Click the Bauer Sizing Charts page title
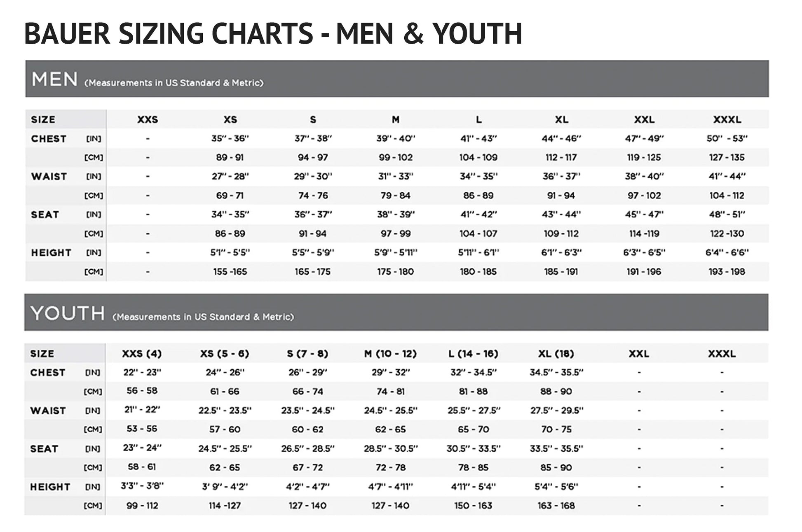802x532 pixels. (x=273, y=34)
